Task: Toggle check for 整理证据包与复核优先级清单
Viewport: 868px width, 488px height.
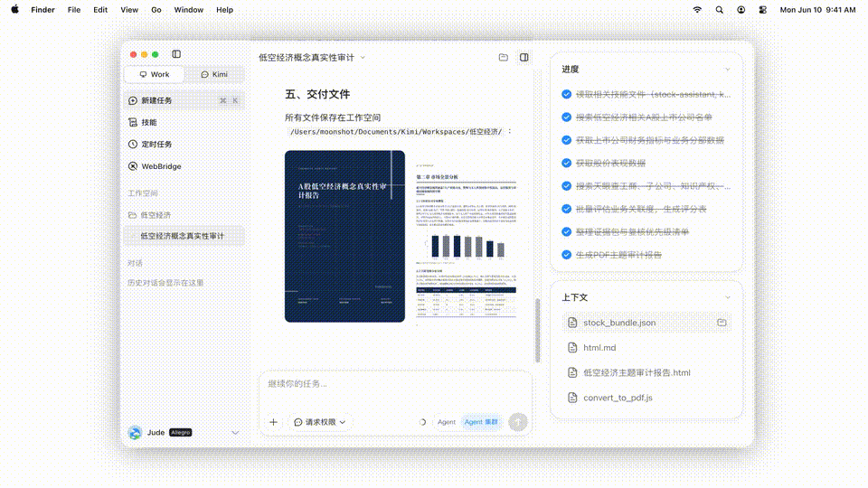Action: [x=566, y=232]
